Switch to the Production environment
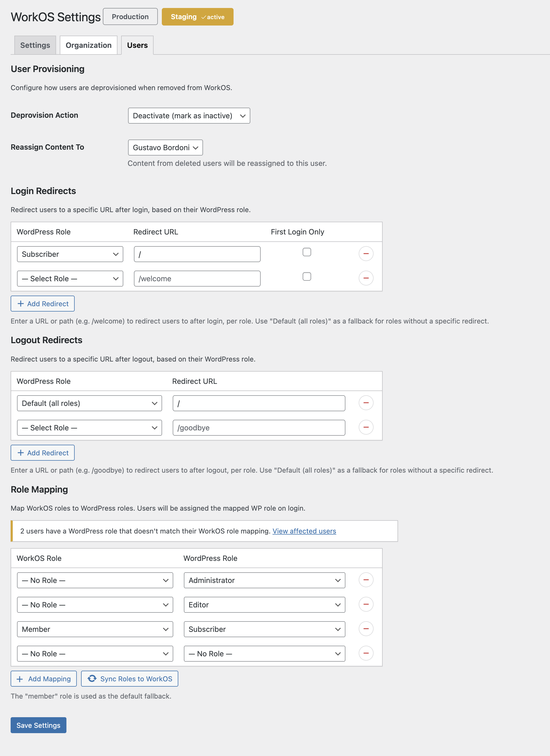This screenshot has width=550, height=756. click(x=130, y=17)
